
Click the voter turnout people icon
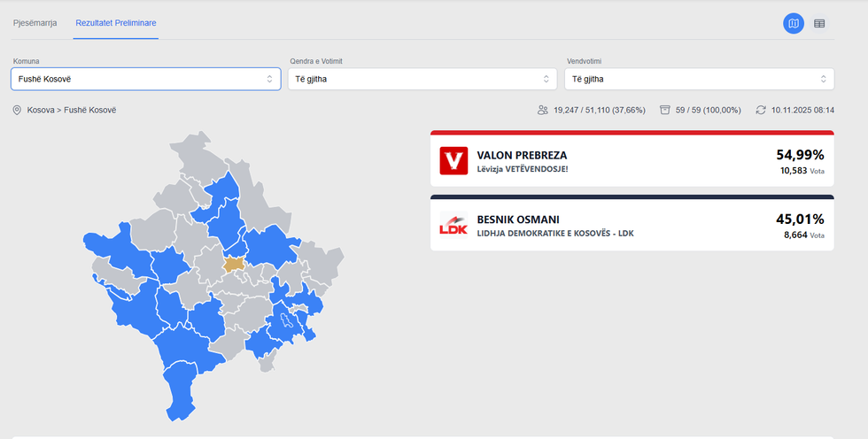pyautogui.click(x=542, y=110)
